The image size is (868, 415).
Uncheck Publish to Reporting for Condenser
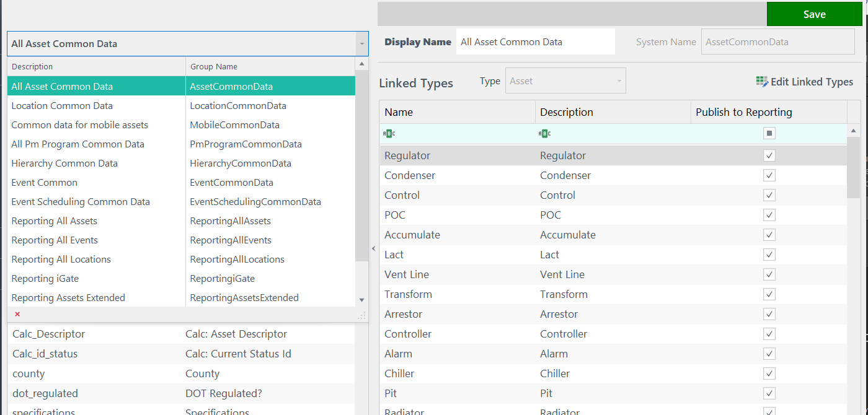tap(769, 175)
